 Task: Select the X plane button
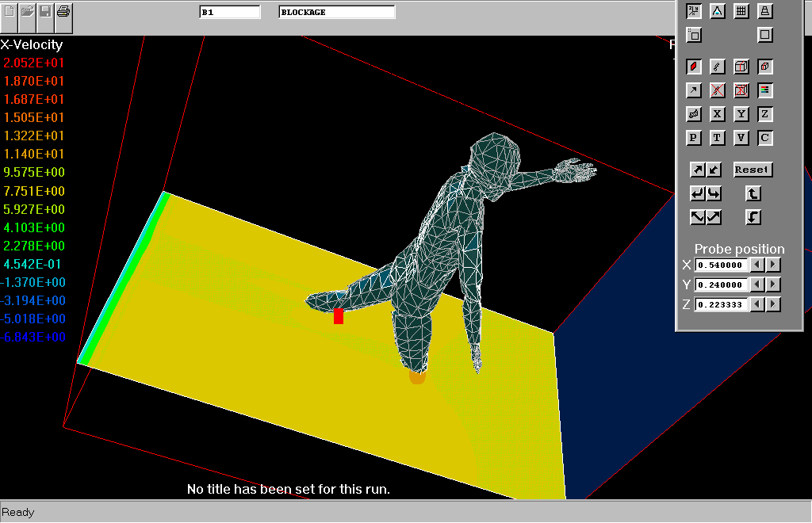coord(717,114)
